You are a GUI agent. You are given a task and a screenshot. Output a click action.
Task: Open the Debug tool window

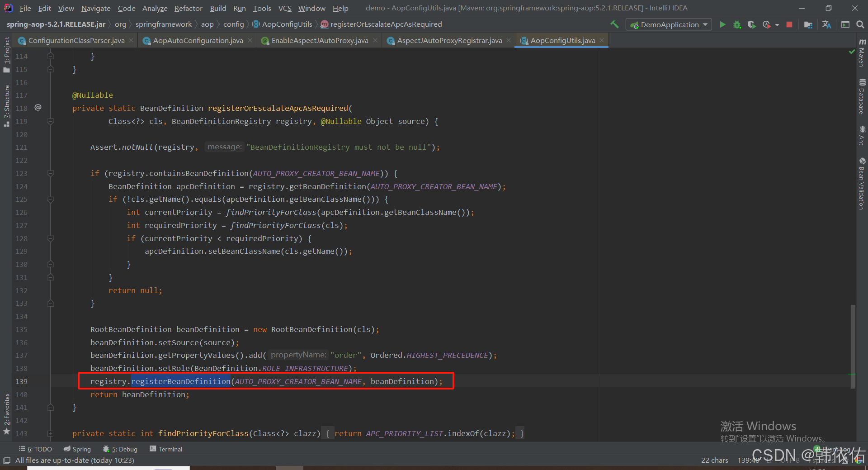coord(120,449)
